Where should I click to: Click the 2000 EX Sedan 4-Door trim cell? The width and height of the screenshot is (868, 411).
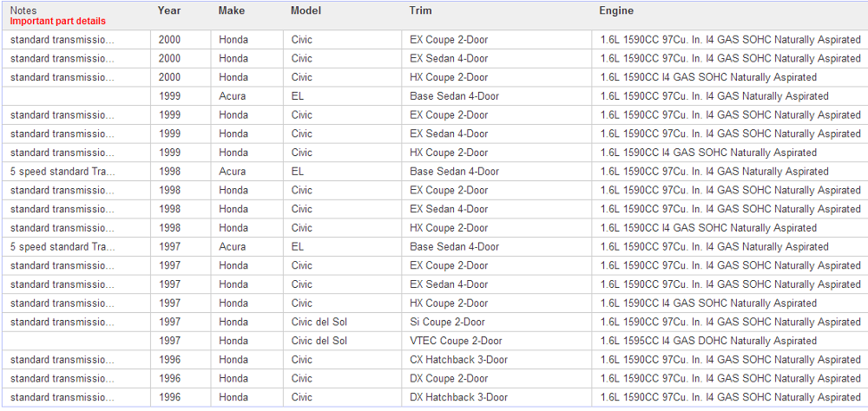(x=449, y=58)
